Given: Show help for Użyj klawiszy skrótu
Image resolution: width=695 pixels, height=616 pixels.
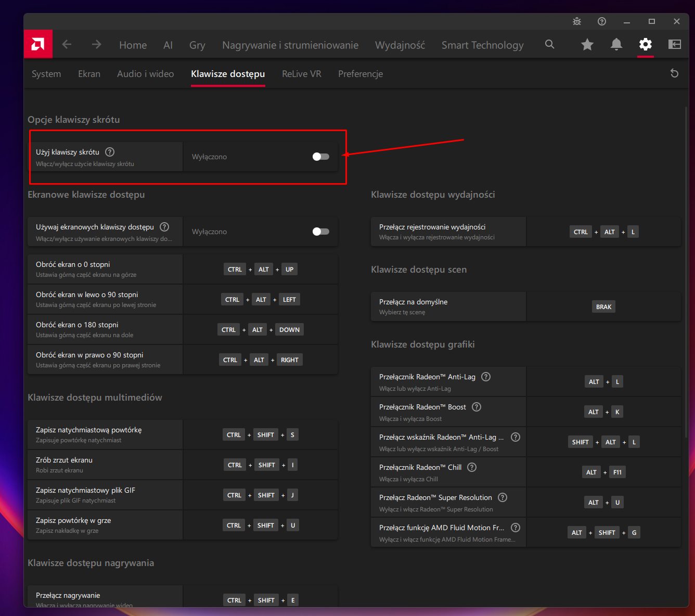Looking at the screenshot, I should pos(110,152).
